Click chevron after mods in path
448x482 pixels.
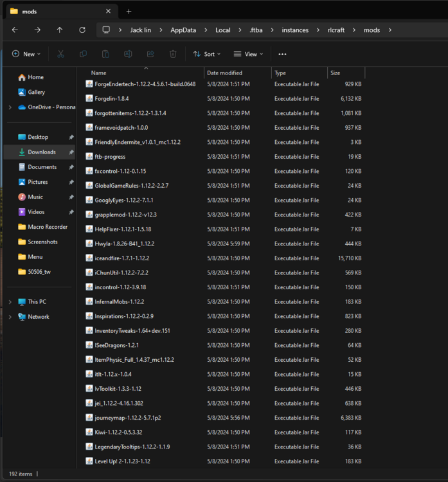[x=390, y=30]
